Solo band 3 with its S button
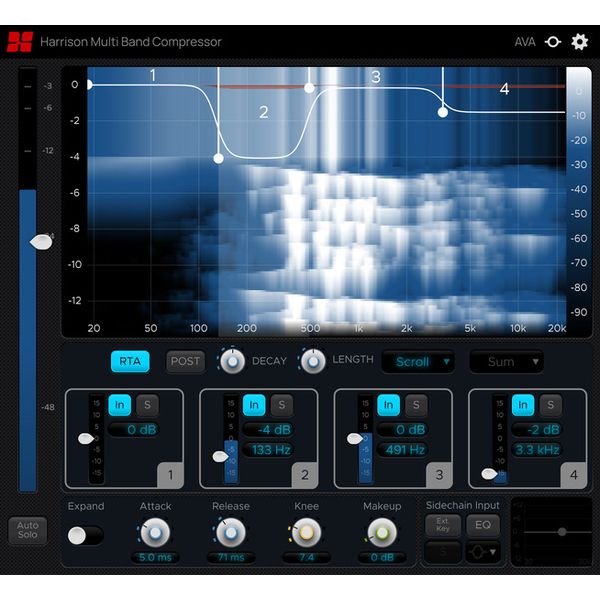 click(x=415, y=404)
